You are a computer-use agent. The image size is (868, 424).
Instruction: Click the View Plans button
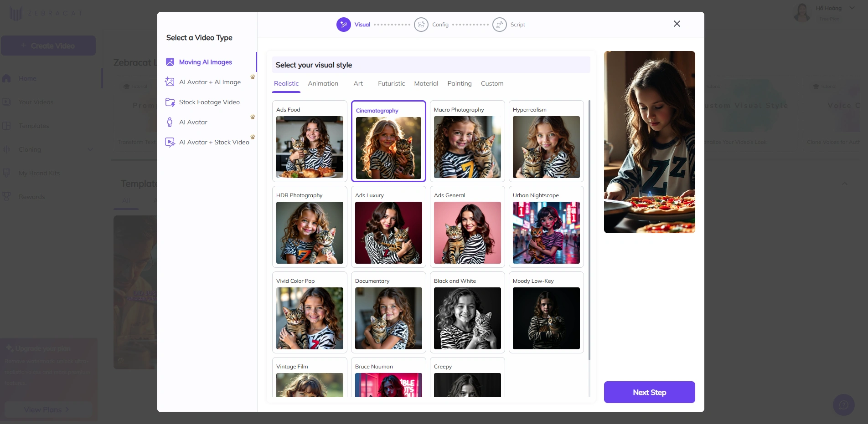coord(48,409)
